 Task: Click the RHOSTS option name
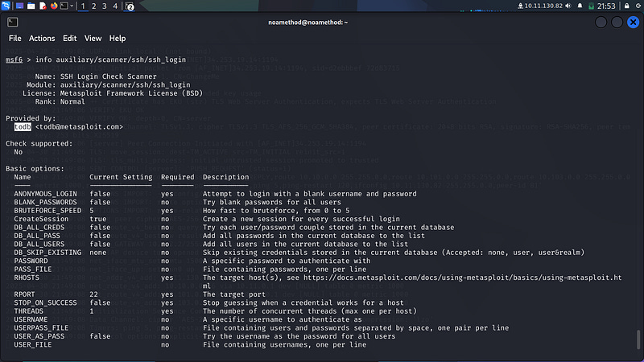tap(27, 278)
